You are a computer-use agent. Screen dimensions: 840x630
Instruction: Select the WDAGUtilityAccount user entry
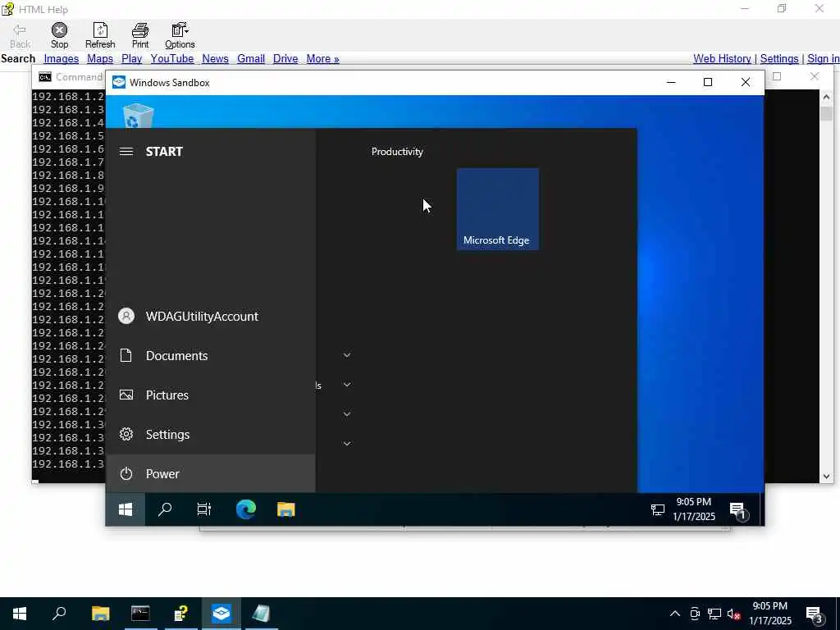tap(211, 316)
